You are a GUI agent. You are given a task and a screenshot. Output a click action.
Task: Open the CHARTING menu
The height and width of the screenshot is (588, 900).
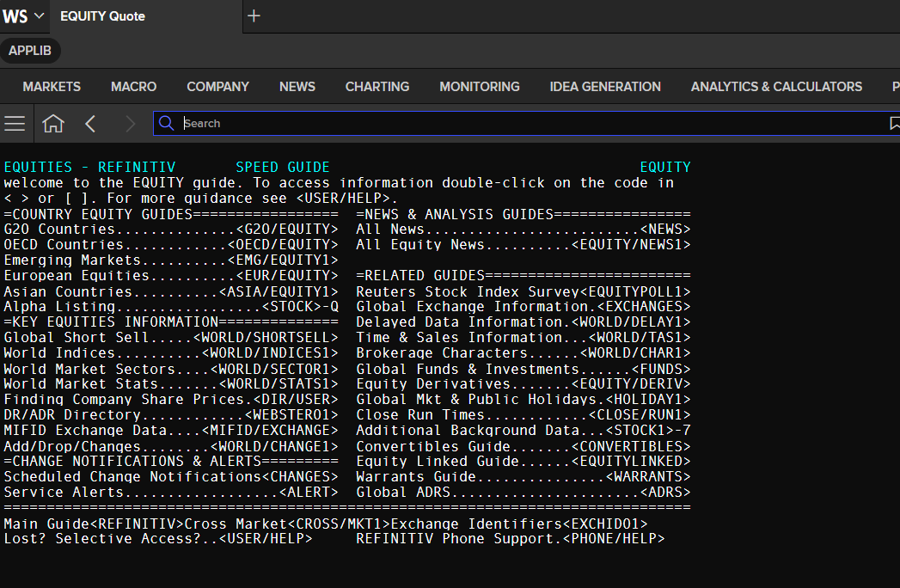[377, 87]
